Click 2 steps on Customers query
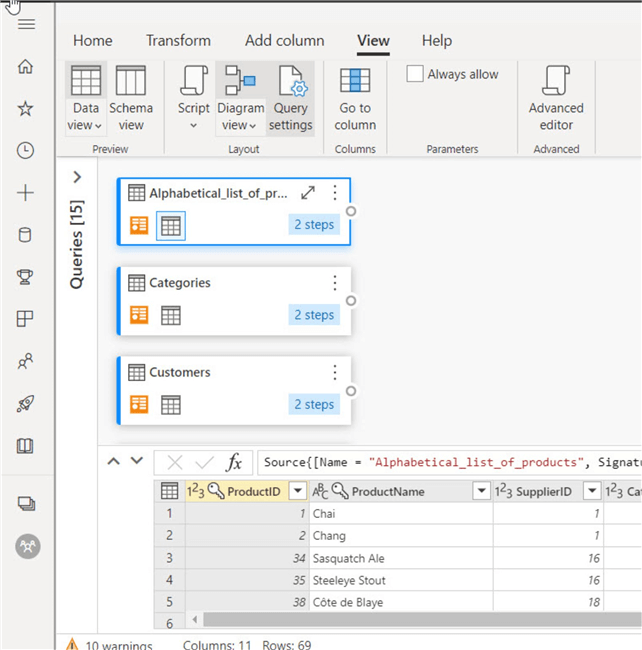 (x=313, y=404)
